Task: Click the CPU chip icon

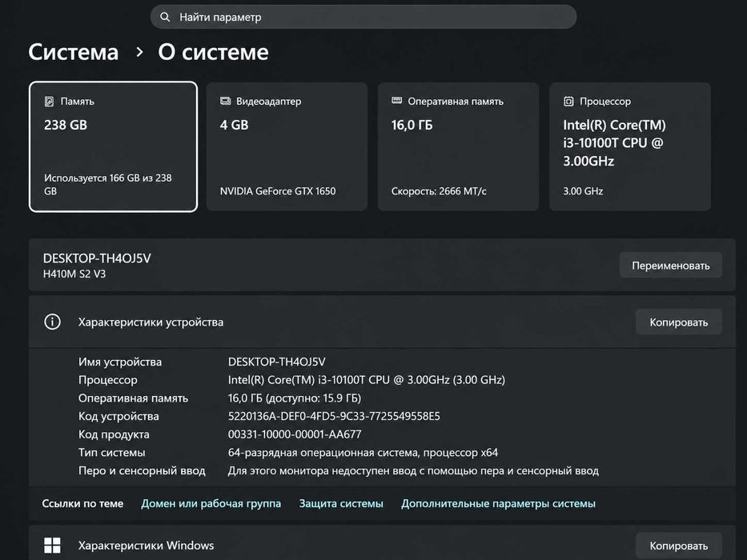Action: (568, 101)
